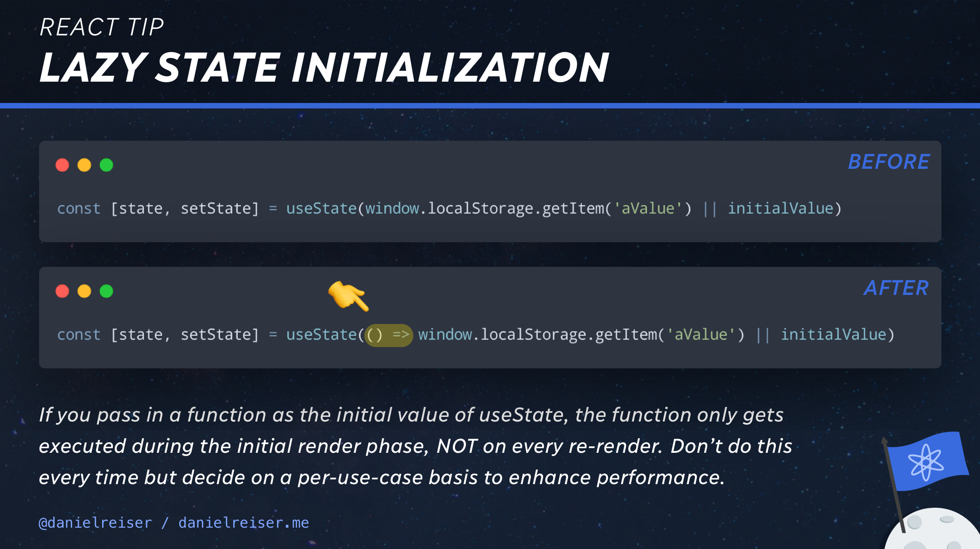Click the green dot in BEFORE code window

[107, 165]
